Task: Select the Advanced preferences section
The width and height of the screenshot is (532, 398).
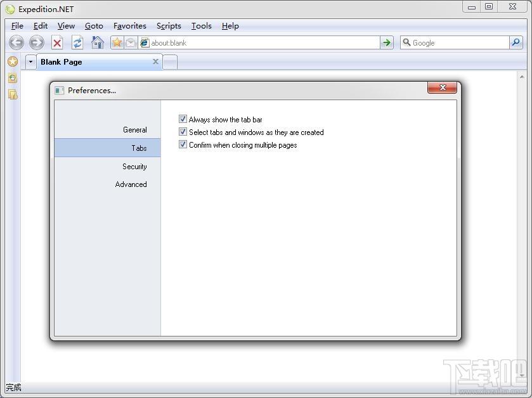Action: click(x=108, y=184)
